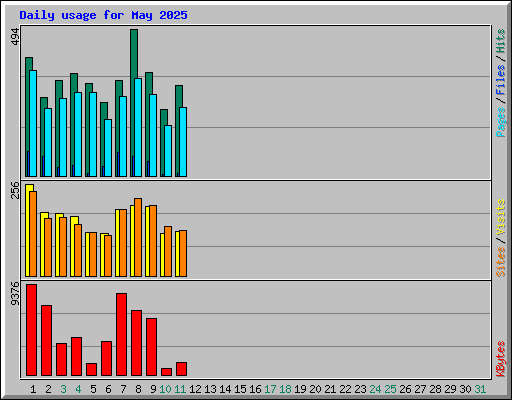Click the orange sites bar for day 7
The width and height of the screenshot is (512, 400).
pos(123,243)
